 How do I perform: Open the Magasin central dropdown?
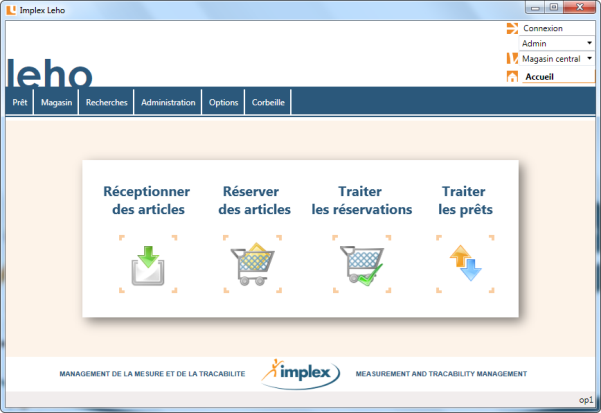click(557, 59)
